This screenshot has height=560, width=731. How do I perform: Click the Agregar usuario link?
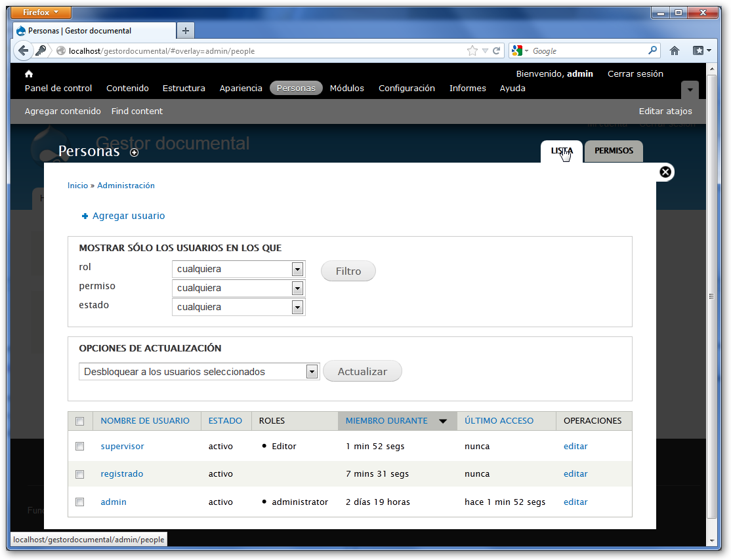click(129, 216)
